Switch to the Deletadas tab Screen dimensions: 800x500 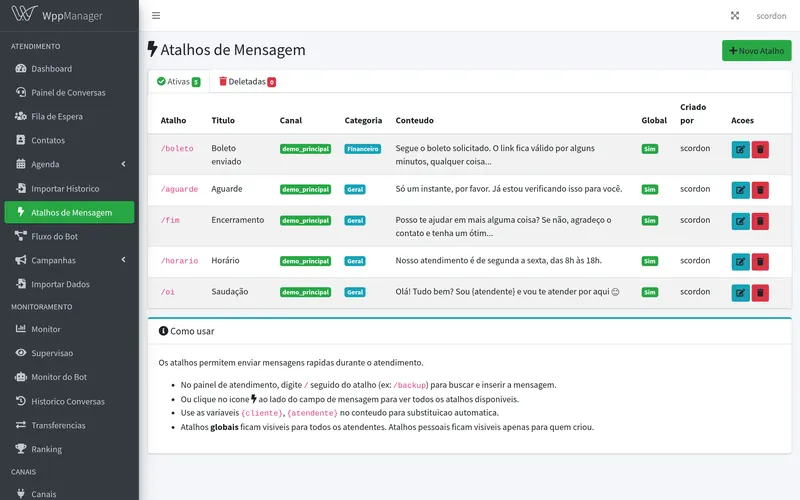click(247, 82)
